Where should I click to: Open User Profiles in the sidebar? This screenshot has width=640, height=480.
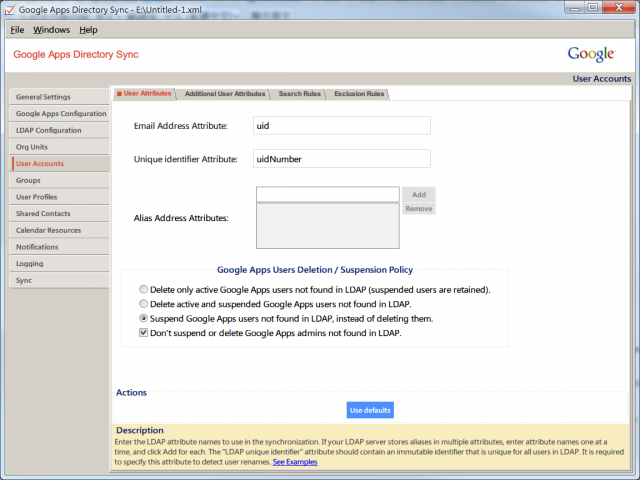point(60,197)
